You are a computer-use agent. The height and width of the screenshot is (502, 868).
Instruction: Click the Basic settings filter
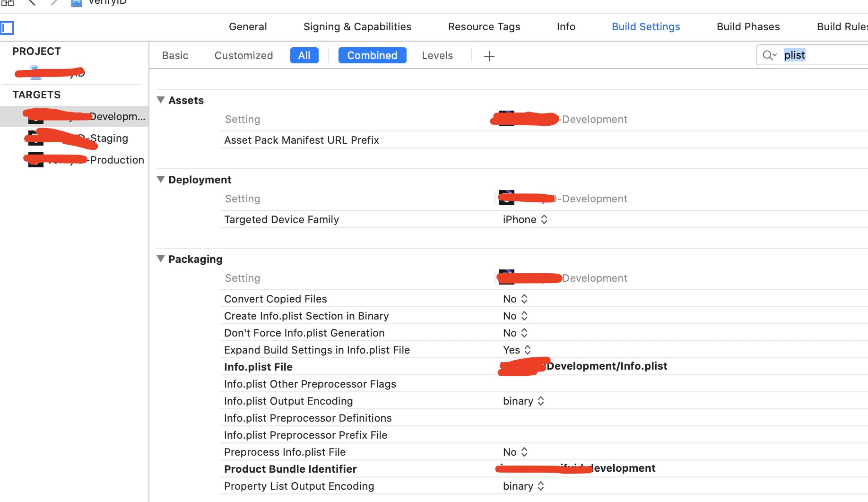point(175,55)
